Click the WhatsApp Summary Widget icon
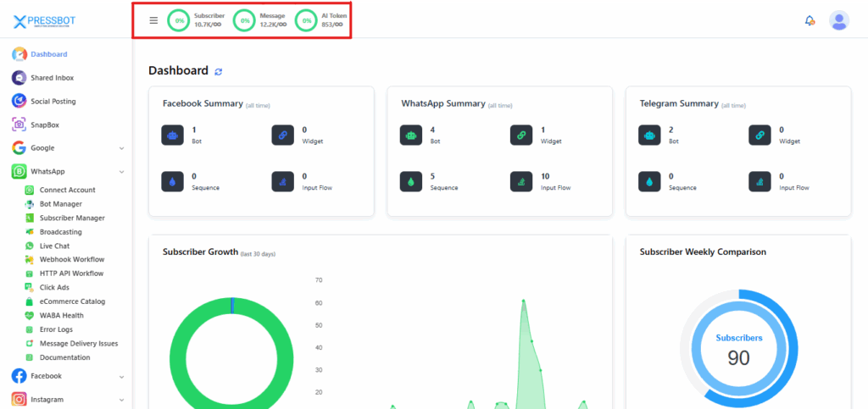 point(521,135)
